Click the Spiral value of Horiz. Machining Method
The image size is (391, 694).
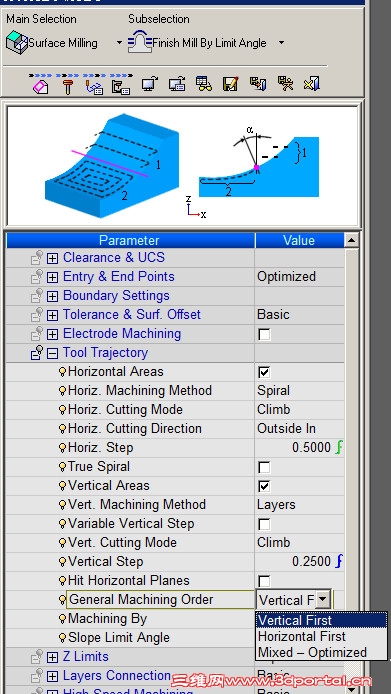pos(273,391)
